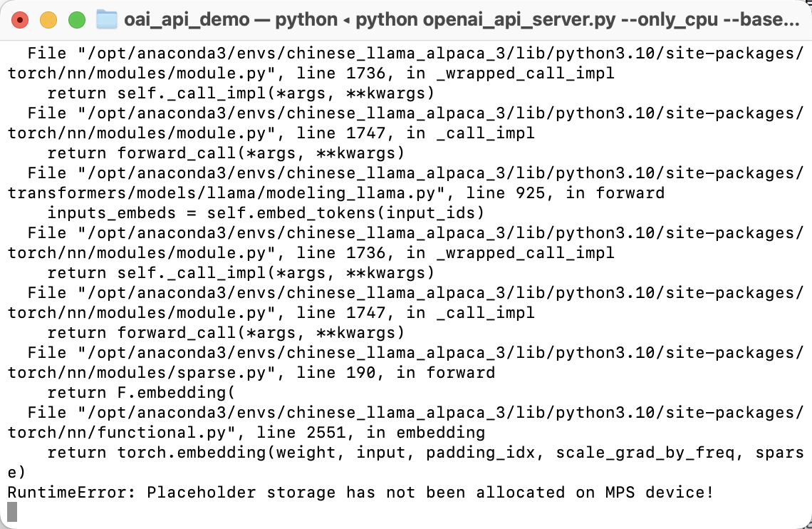Click the 'return F.embedding(' line
The width and height of the screenshot is (812, 529).
click(141, 392)
